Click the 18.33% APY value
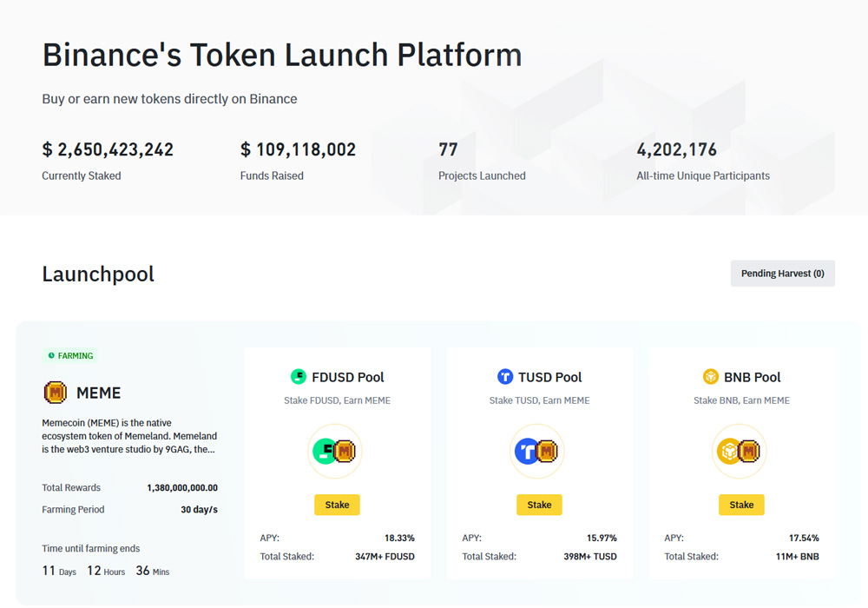 point(400,536)
